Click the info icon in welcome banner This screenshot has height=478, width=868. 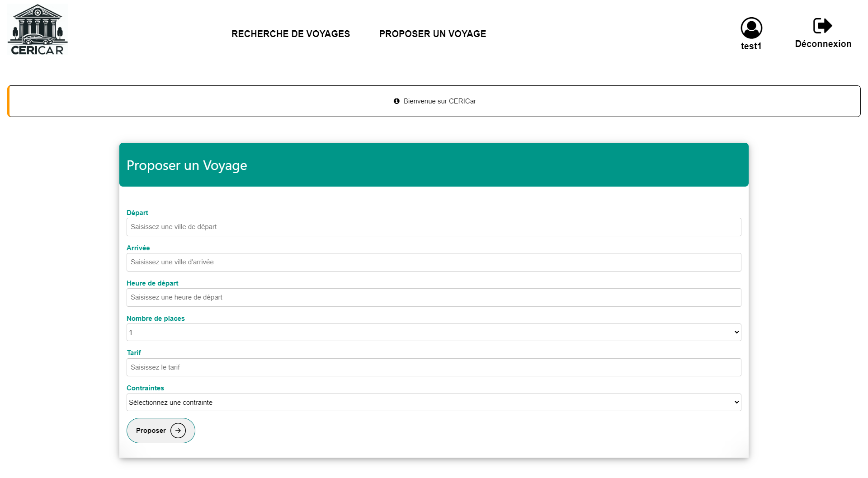click(396, 101)
